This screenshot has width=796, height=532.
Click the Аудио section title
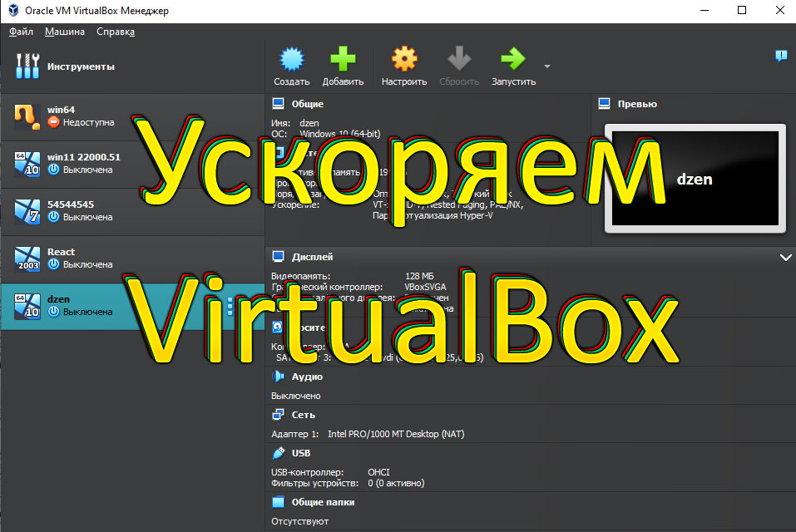(307, 377)
